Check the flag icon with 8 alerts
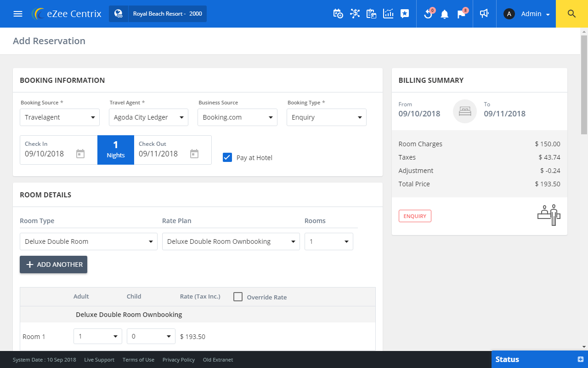The height and width of the screenshot is (368, 588). pos(460,14)
